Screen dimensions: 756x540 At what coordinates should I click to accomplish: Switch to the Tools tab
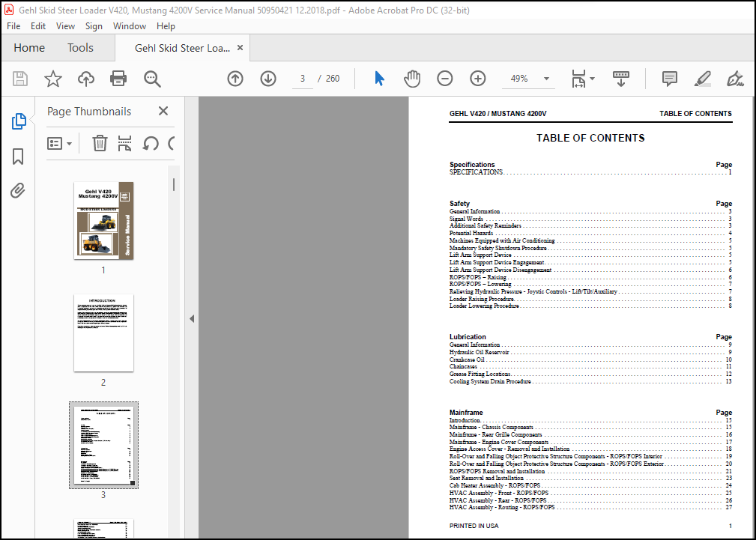(80, 48)
